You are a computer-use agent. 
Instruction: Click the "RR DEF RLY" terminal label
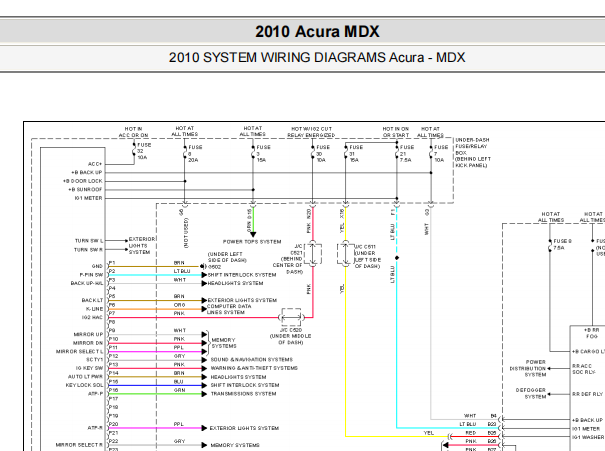[x=588, y=394]
